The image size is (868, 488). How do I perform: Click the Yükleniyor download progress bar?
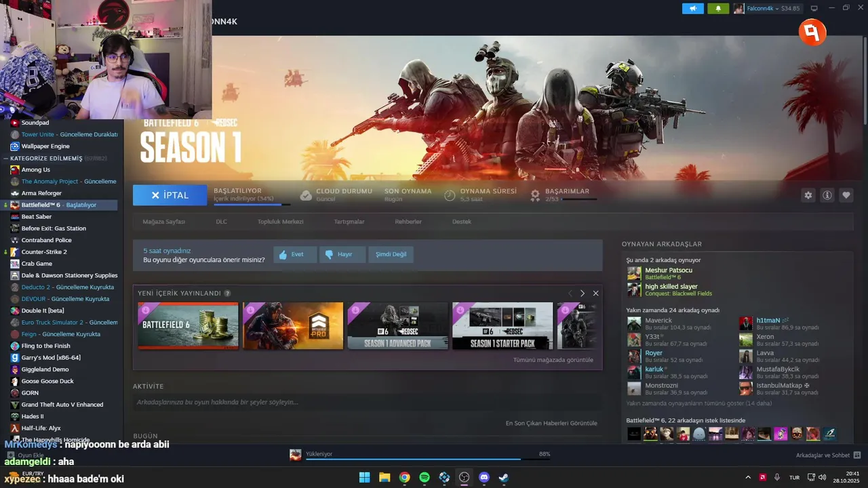click(x=428, y=459)
